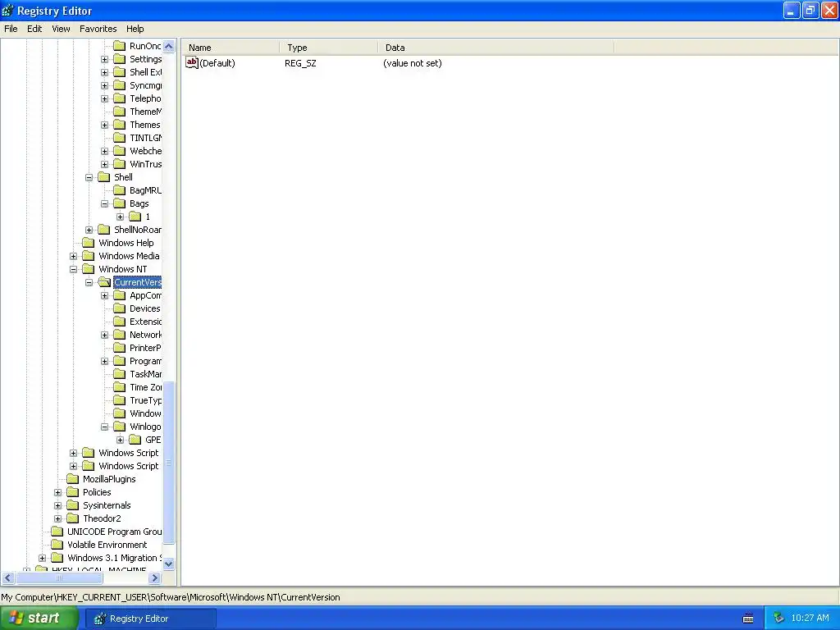Open the Edit menu
Image resolution: width=840 pixels, height=630 pixels.
click(x=34, y=29)
